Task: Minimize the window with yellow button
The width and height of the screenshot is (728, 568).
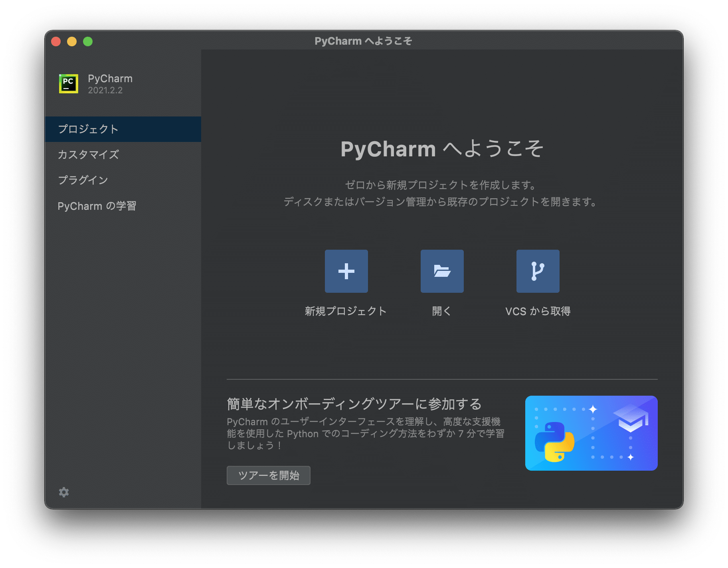Action: 72,41
